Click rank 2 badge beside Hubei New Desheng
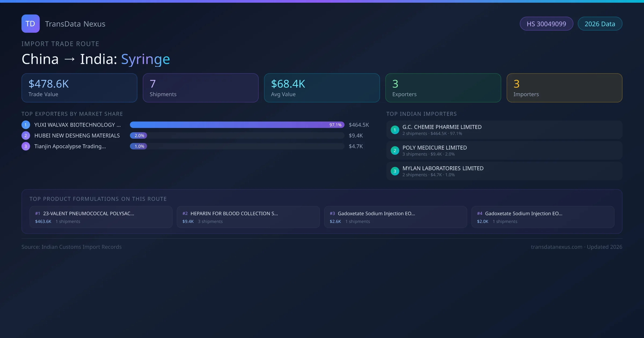This screenshot has width=644, height=338. pyautogui.click(x=26, y=135)
